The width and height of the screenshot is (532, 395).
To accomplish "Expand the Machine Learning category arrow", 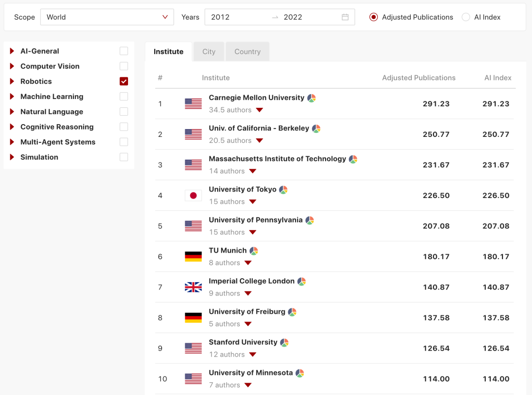I will click(x=12, y=97).
